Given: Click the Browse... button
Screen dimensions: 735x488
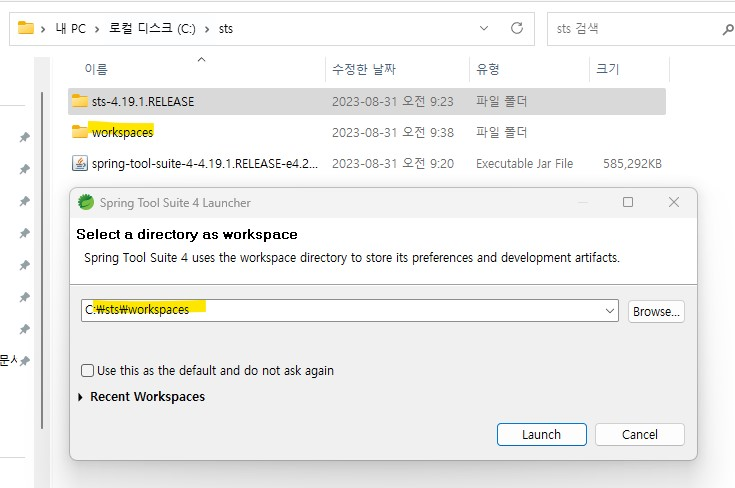Looking at the screenshot, I should (656, 312).
